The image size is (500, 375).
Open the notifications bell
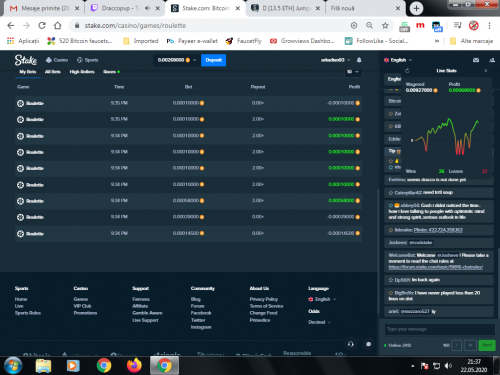click(x=359, y=60)
